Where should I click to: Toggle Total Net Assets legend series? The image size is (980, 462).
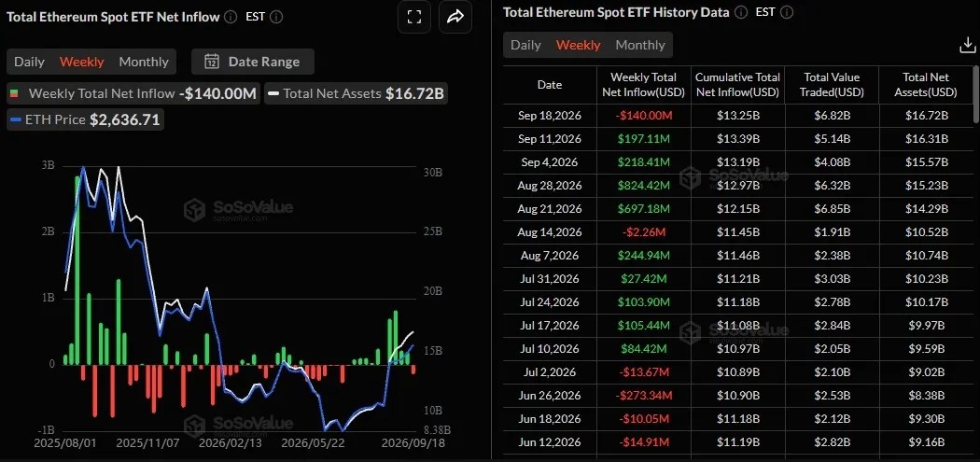click(x=357, y=93)
